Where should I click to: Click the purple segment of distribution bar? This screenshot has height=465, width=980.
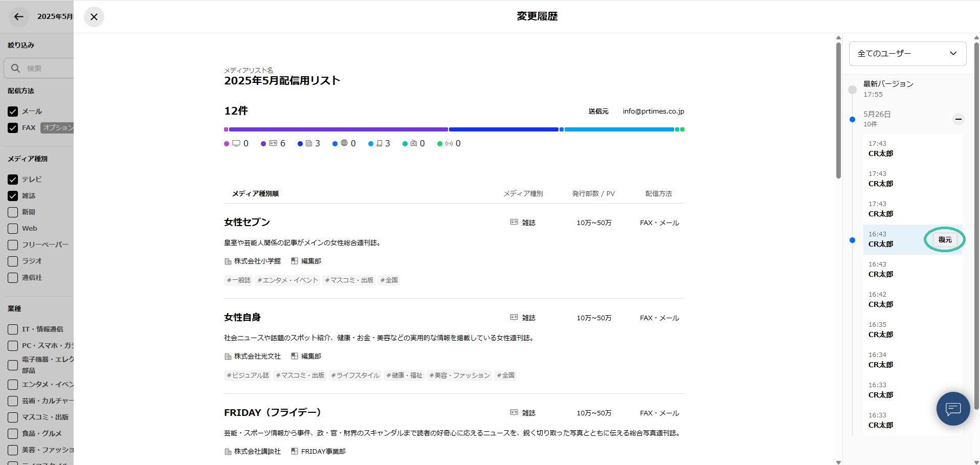click(338, 129)
